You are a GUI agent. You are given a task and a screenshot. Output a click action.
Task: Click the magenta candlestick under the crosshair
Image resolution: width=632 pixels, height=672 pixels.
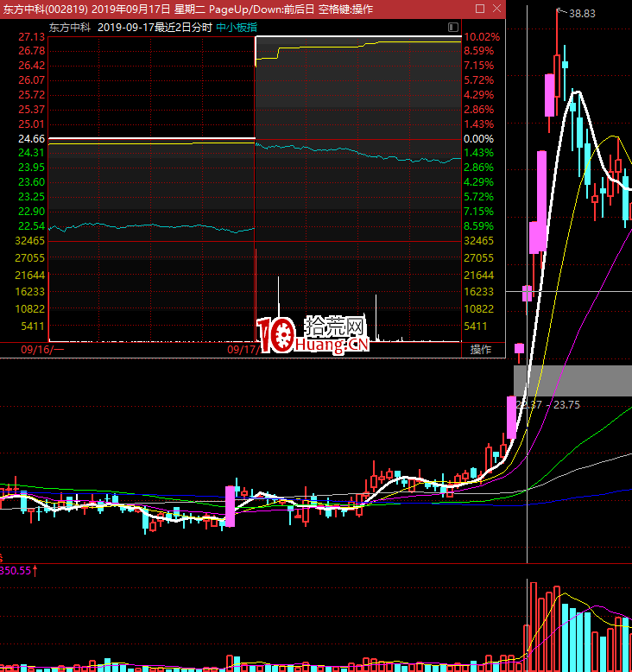coord(527,294)
